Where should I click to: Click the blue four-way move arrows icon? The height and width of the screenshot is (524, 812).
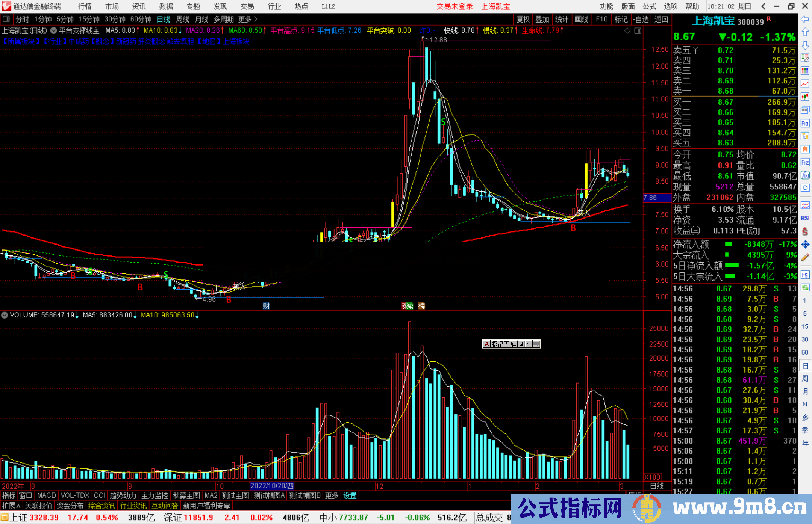coord(805,245)
